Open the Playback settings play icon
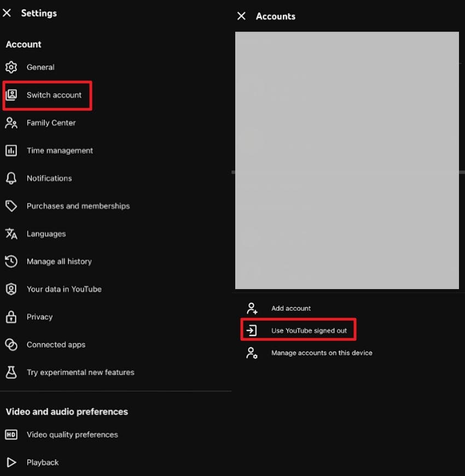465x476 pixels. pos(11,462)
